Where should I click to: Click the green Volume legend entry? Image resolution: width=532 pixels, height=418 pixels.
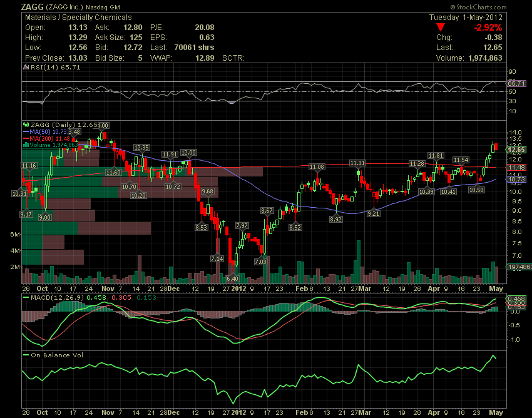coord(51,145)
